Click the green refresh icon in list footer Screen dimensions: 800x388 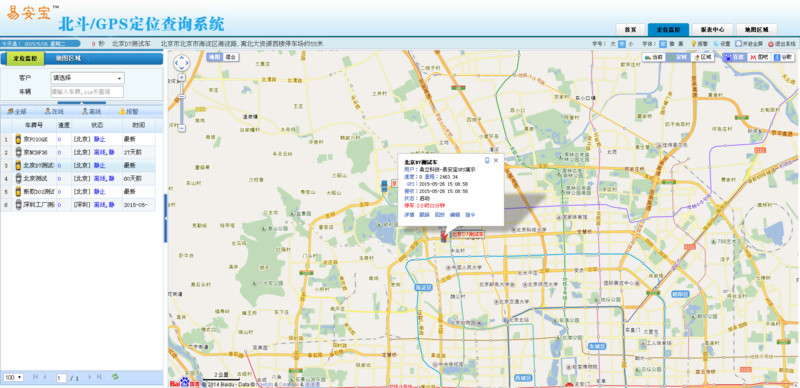[115, 377]
